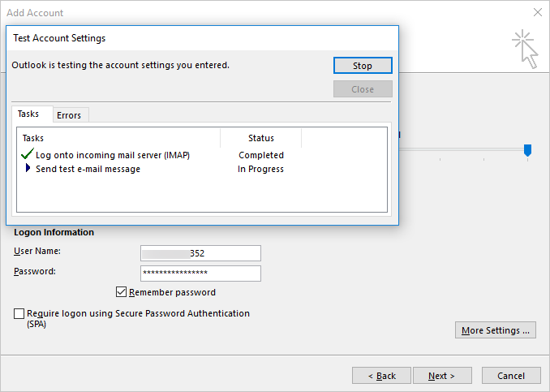550x392 pixels.
Task: Click the Status column header
Action: tap(260, 138)
